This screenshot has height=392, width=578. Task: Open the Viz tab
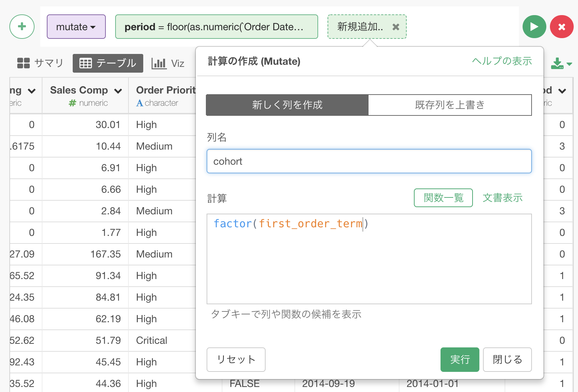[x=168, y=64]
